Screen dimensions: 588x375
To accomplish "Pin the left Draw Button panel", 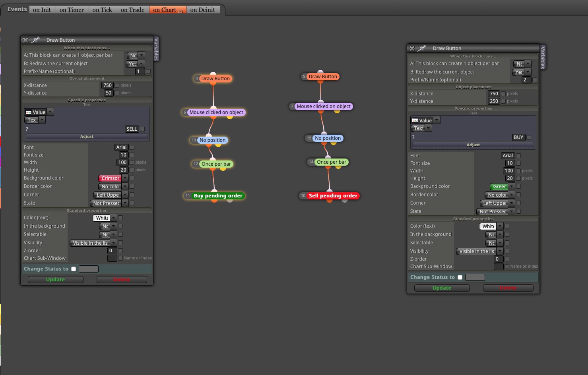I will point(35,40).
